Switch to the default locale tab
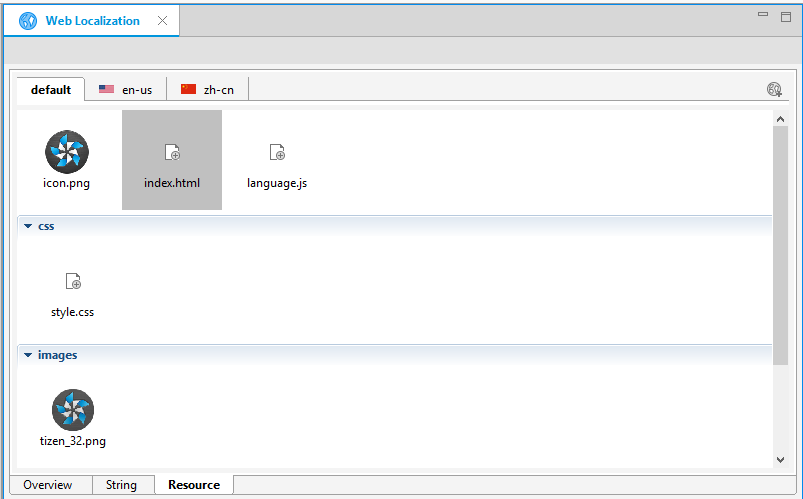This screenshot has width=803, height=499. tap(51, 90)
